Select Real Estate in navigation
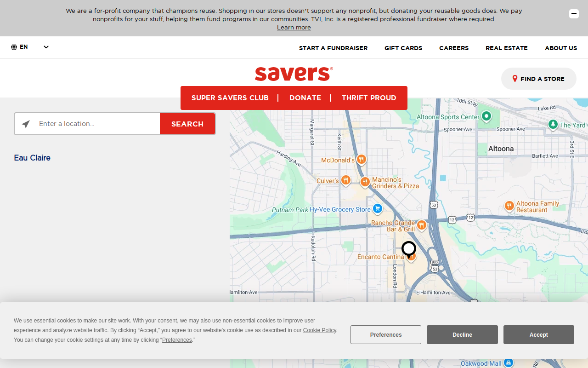This screenshot has width=588, height=368. 507,48
